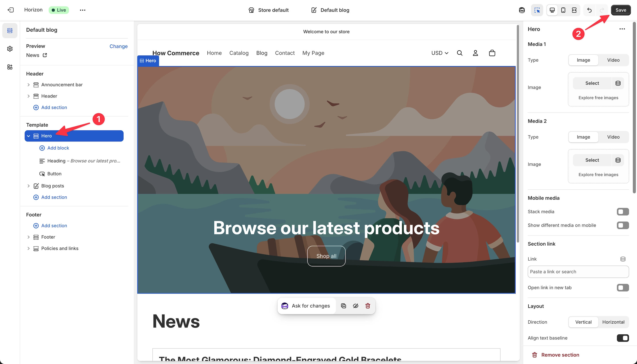Select Video type for Media 1
This screenshot has width=637, height=364.
point(613,60)
